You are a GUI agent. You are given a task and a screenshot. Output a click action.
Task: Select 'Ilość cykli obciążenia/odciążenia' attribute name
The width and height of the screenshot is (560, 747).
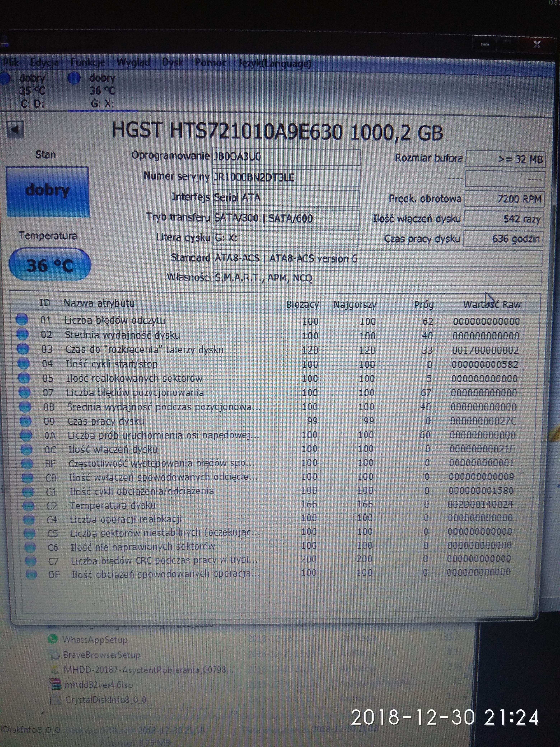142,491
